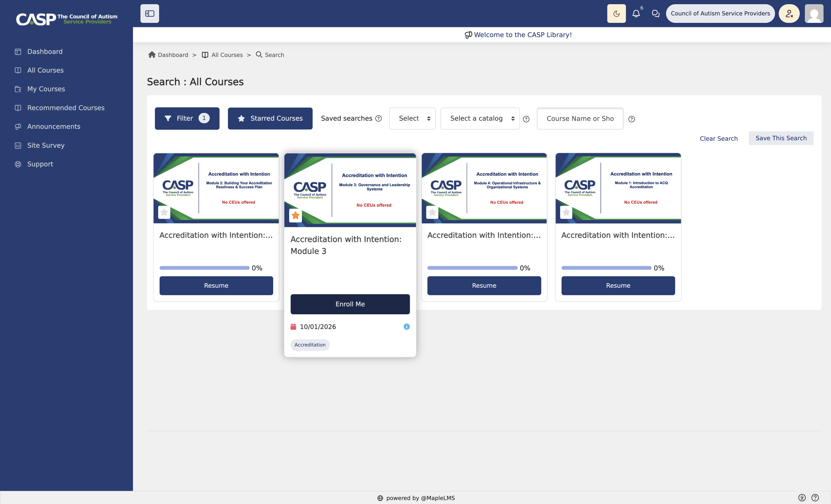The image size is (831, 504).
Task: Click the Dashboard breadcrumb home link
Action: coord(168,55)
